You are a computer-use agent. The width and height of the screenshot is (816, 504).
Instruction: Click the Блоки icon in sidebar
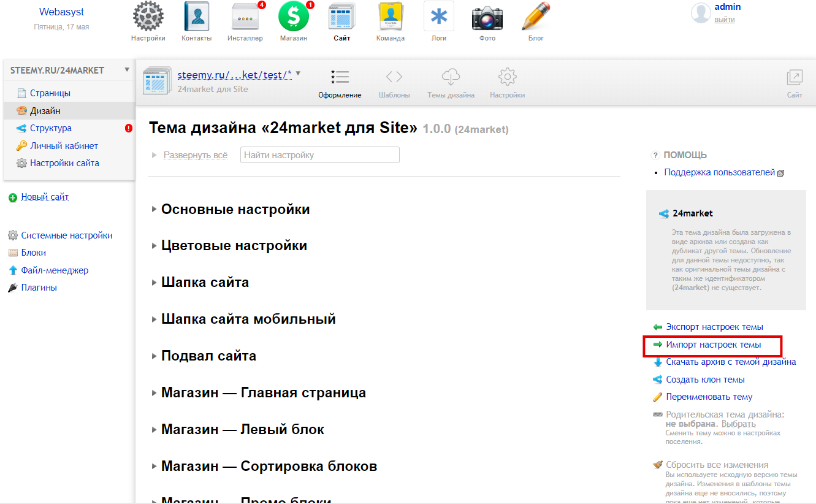point(13,253)
